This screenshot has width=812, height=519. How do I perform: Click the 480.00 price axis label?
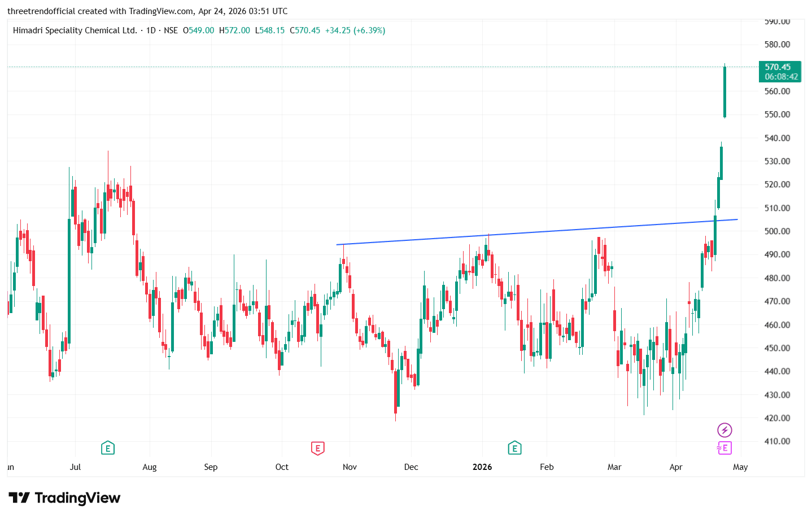tap(777, 278)
